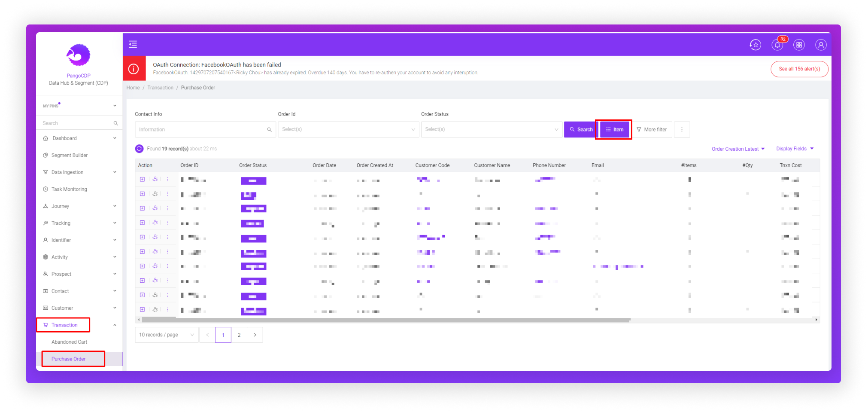Click the support headset star icon
The image size is (868, 412).
tap(755, 45)
